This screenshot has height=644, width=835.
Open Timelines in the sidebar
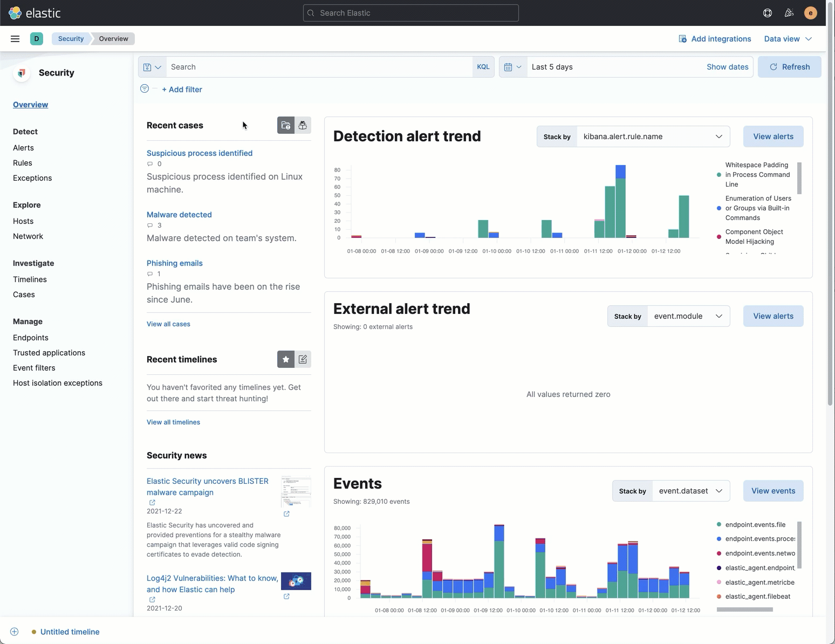click(30, 279)
